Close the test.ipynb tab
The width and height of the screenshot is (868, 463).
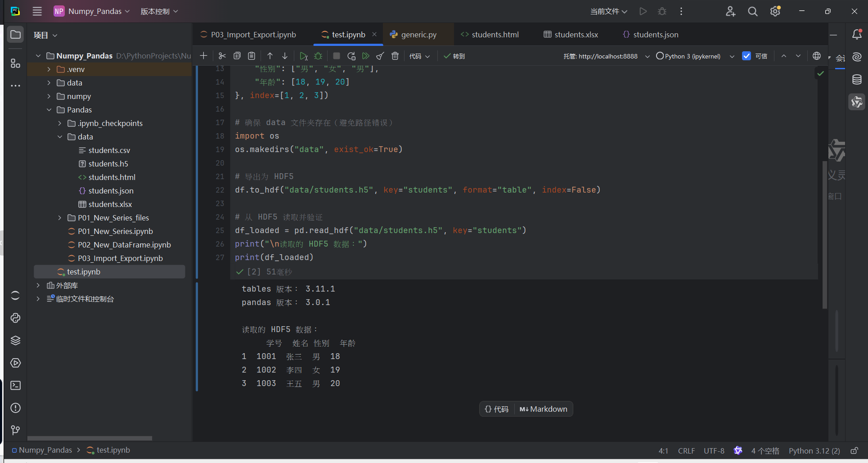coord(374,34)
